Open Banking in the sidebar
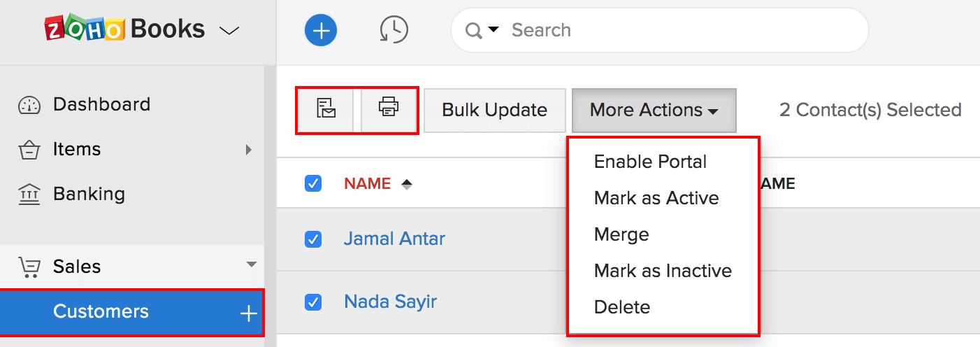Viewport: 980px width, 347px height. pyautogui.click(x=89, y=194)
